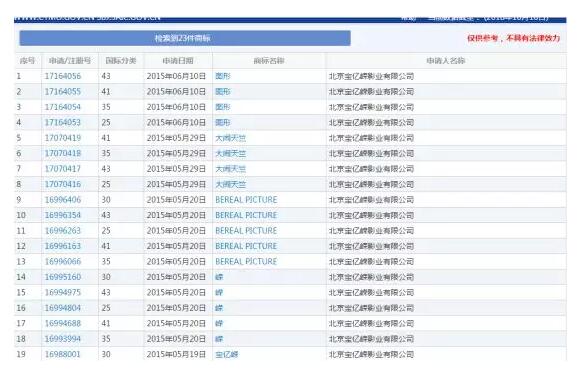
Task: Open BEREAL PICTURE link for 16996263
Action: [x=246, y=231]
